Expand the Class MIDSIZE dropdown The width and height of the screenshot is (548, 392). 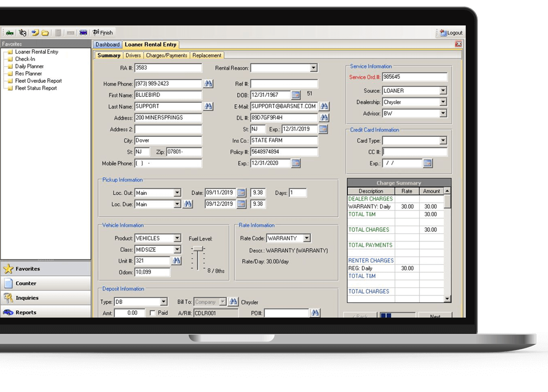coord(177,249)
